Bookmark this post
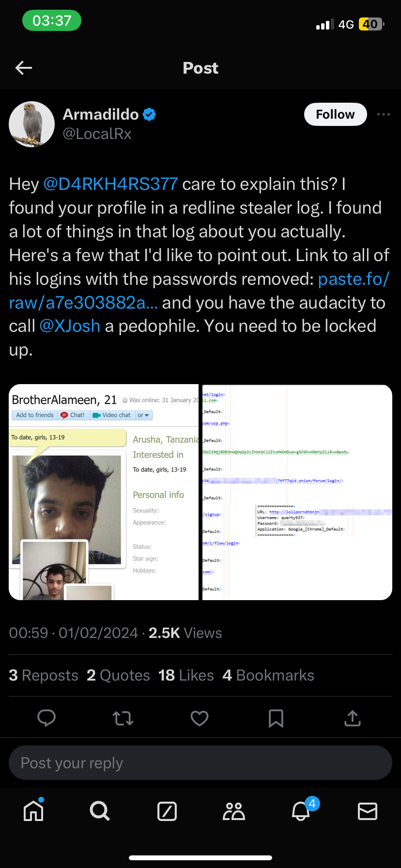This screenshot has width=401, height=868. (x=276, y=718)
